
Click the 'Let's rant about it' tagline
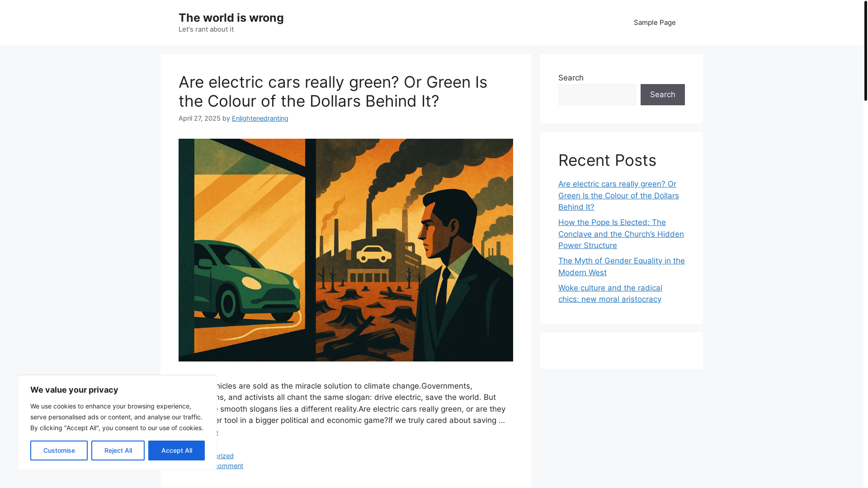point(206,29)
